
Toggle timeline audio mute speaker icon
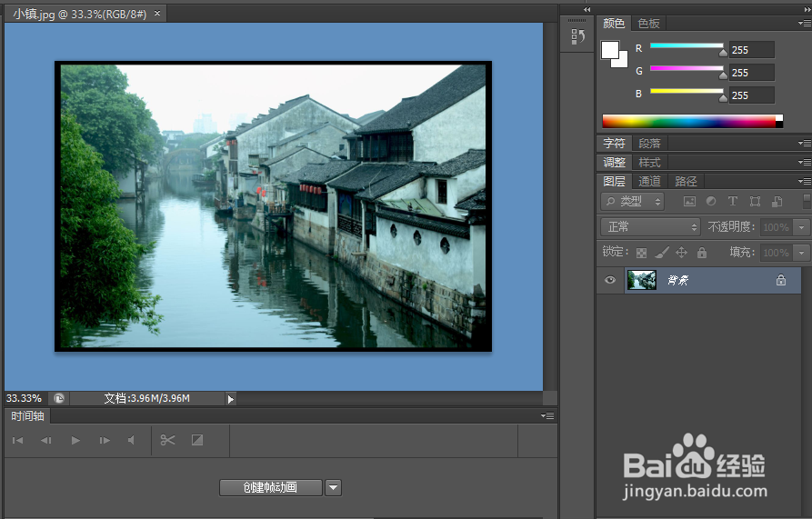coord(132,440)
